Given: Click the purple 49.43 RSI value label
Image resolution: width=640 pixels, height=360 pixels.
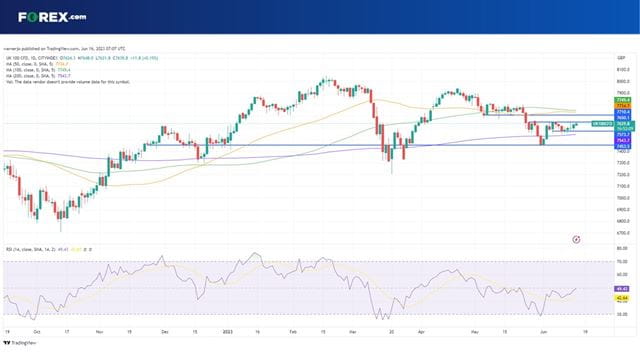Looking at the screenshot, I should pos(622,289).
